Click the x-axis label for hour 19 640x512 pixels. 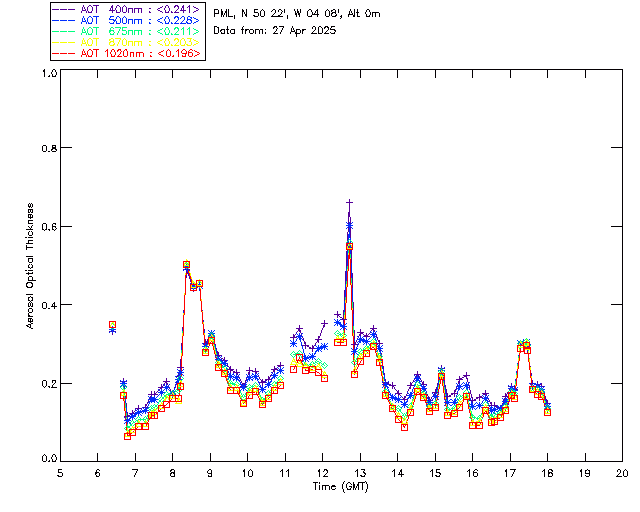click(x=585, y=473)
